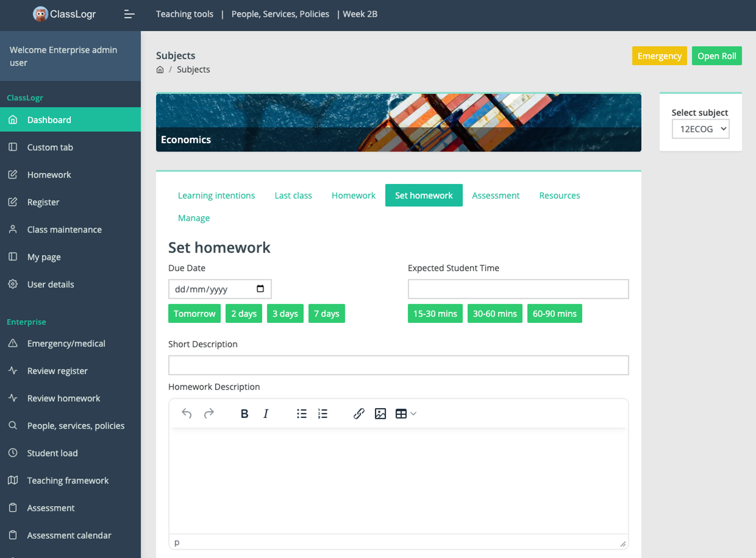
Task: Click the home breadcrumb icon
Action: (160, 70)
